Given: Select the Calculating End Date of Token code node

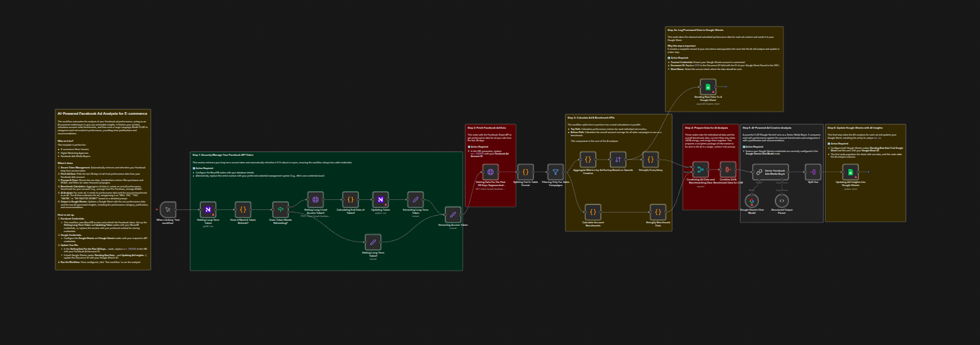Looking at the screenshot, I should [350, 199].
